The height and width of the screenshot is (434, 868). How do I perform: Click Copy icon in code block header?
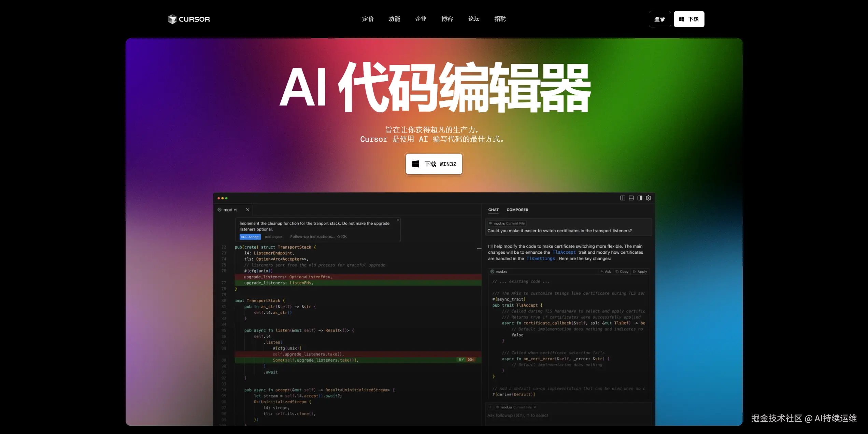pos(622,272)
